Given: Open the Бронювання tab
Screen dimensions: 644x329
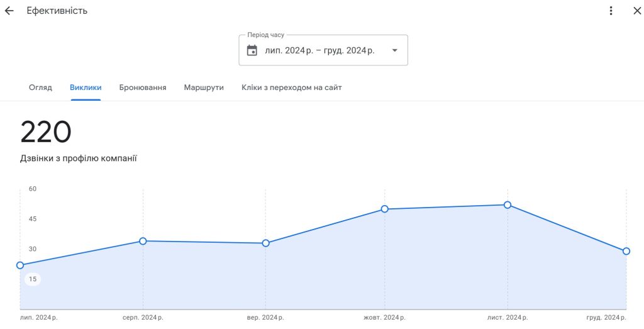Looking at the screenshot, I should click(x=143, y=87).
